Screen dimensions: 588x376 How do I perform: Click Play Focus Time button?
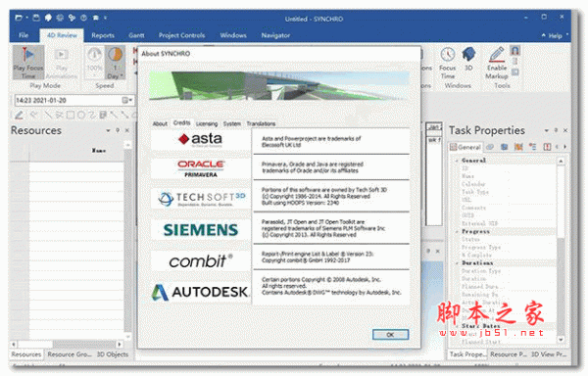(x=28, y=62)
